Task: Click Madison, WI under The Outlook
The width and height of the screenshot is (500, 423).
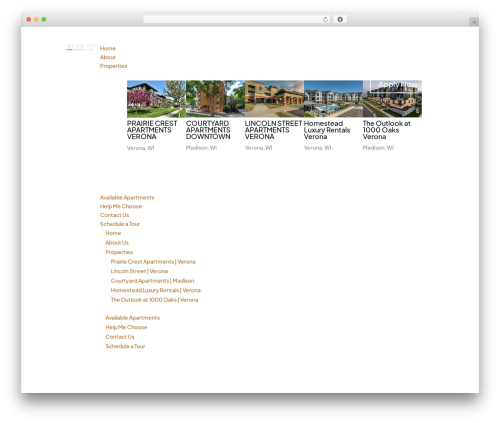Action: [x=378, y=148]
